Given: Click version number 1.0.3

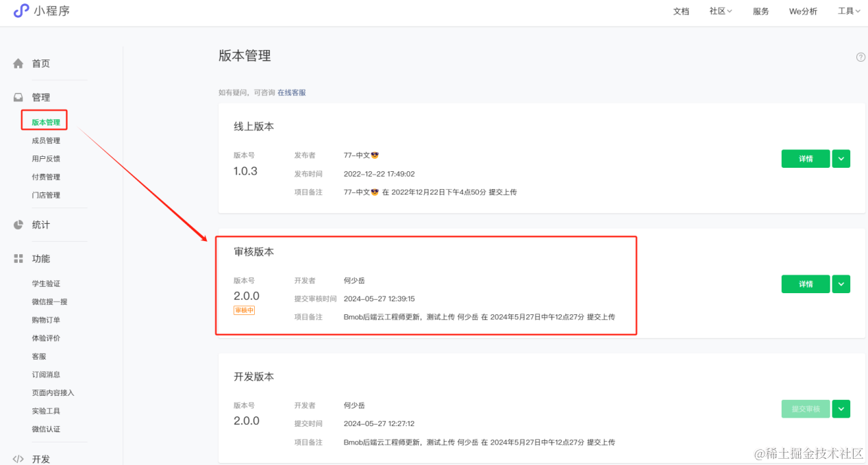Looking at the screenshot, I should tap(245, 171).
